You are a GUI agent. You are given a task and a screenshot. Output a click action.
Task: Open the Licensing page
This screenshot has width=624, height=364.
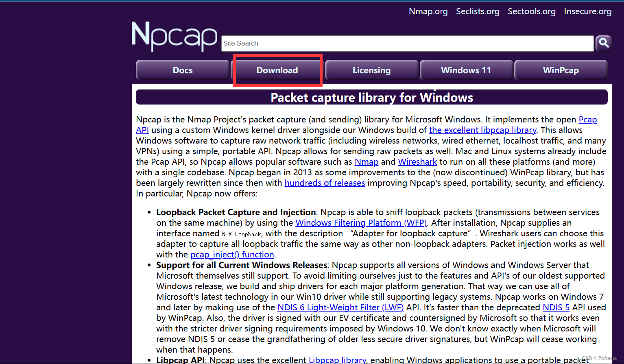pyautogui.click(x=371, y=70)
